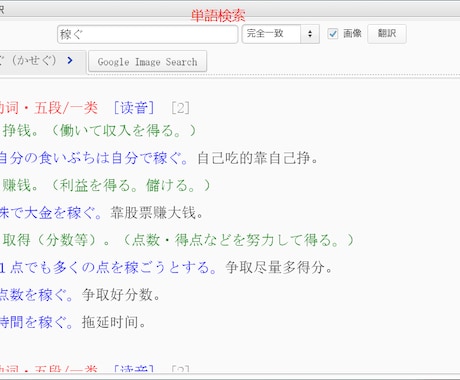
Task: Click the translation 自己吃的靠自己挣
Action: [x=258, y=158]
